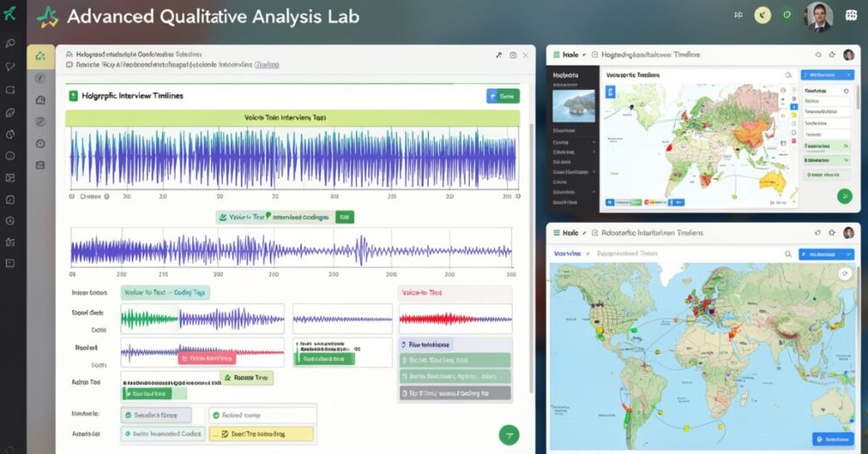The width and height of the screenshot is (868, 454).
Task: Open search magnifier in lower map window
Action: [787, 254]
